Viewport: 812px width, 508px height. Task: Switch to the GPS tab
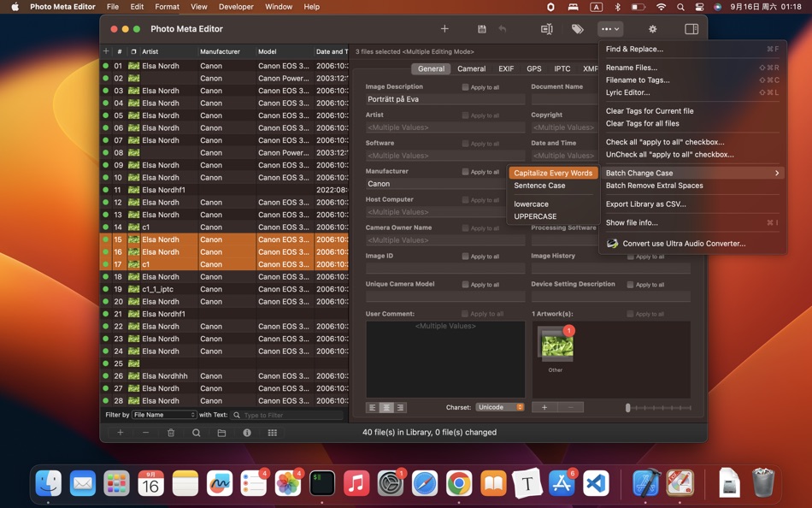tap(534, 68)
